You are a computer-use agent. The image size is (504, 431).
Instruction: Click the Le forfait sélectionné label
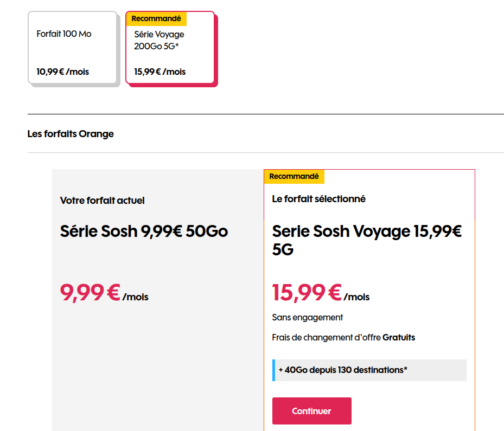pos(319,199)
